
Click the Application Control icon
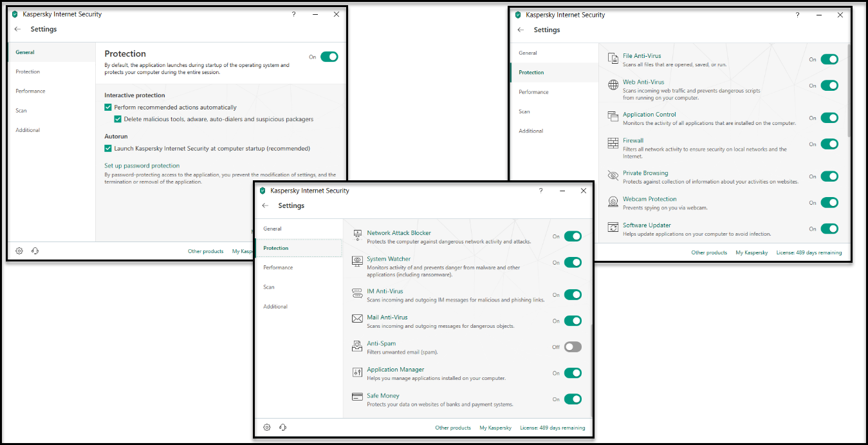613,117
